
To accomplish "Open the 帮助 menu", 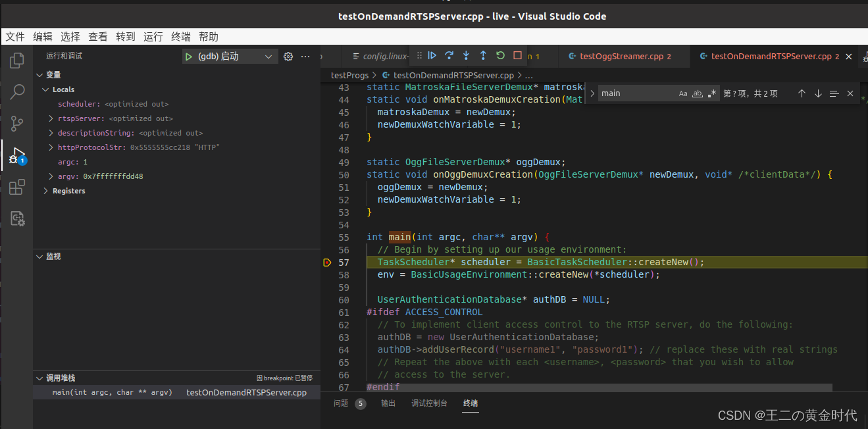I will click(x=209, y=37).
